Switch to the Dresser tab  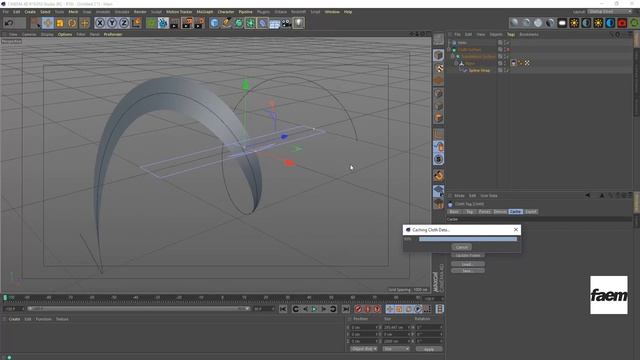click(x=500, y=211)
